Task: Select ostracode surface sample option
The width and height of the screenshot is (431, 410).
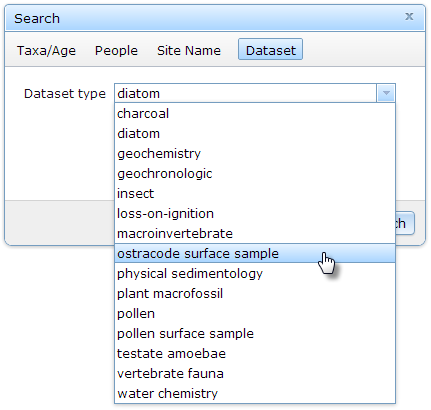Action: click(255, 253)
